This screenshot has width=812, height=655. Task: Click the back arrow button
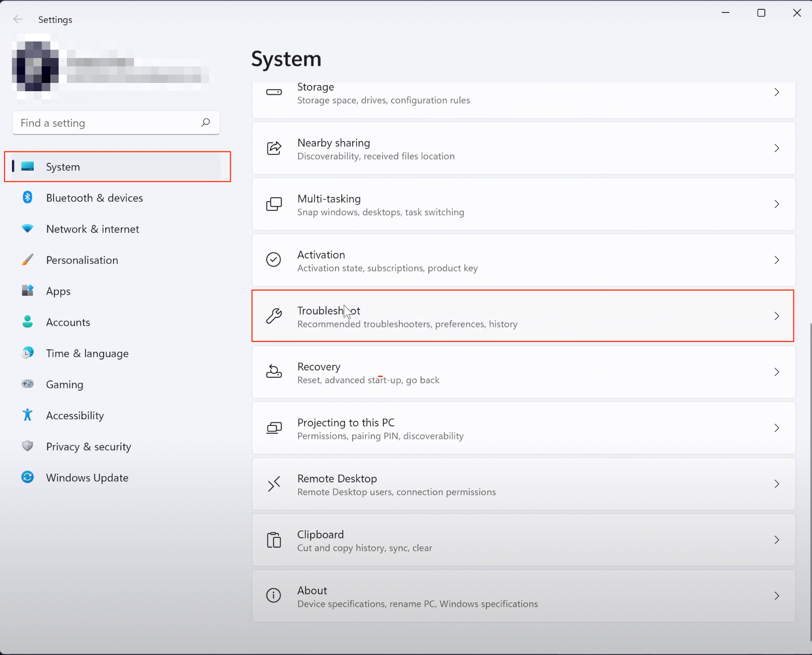tap(18, 20)
